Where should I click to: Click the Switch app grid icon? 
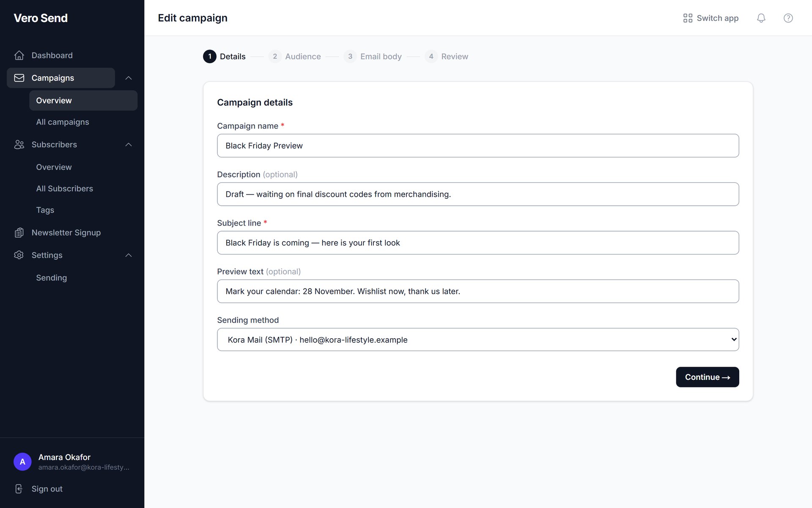[x=688, y=18]
